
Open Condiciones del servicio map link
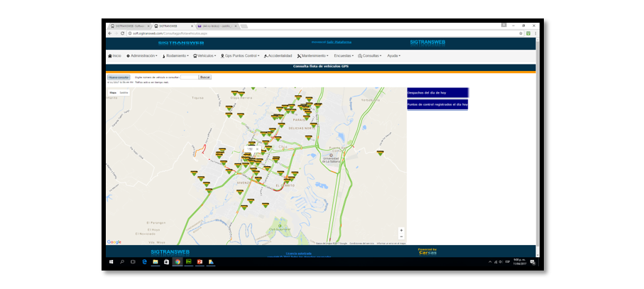(362, 244)
